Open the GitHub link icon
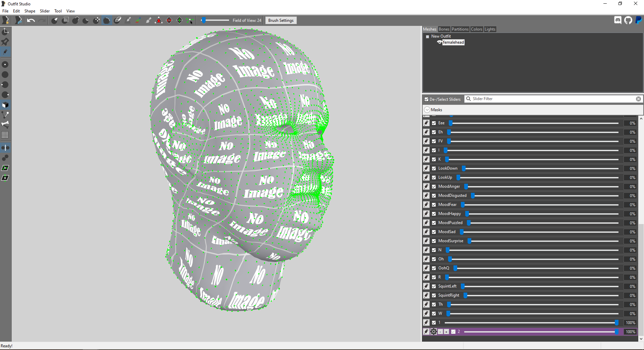This screenshot has height=350, width=644. pos(628,20)
